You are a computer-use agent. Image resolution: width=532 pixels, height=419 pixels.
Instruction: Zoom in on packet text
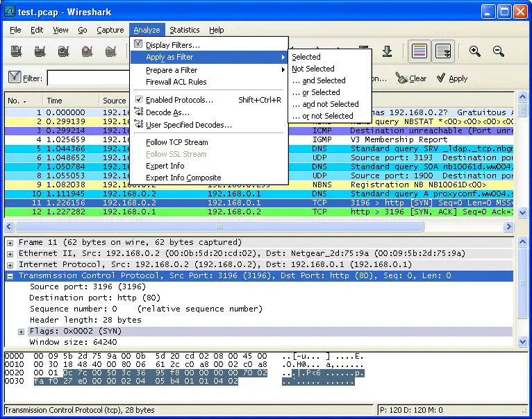coord(475,51)
